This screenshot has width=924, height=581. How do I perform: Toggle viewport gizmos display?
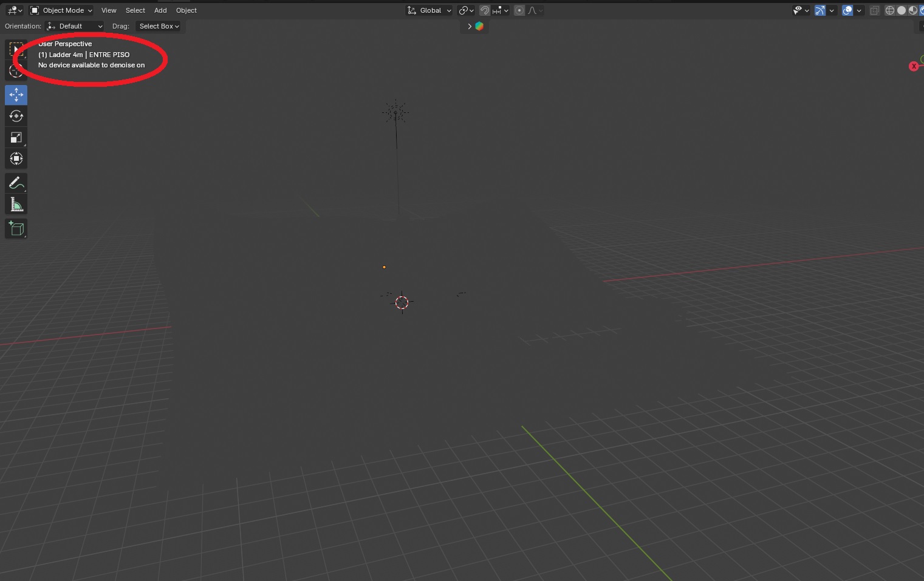820,10
